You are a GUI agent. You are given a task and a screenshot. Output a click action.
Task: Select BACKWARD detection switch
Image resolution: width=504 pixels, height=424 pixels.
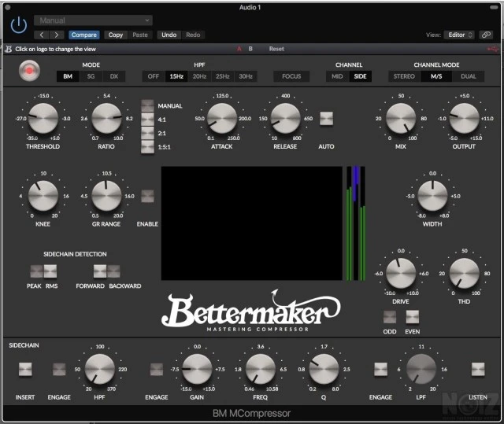[x=113, y=271]
